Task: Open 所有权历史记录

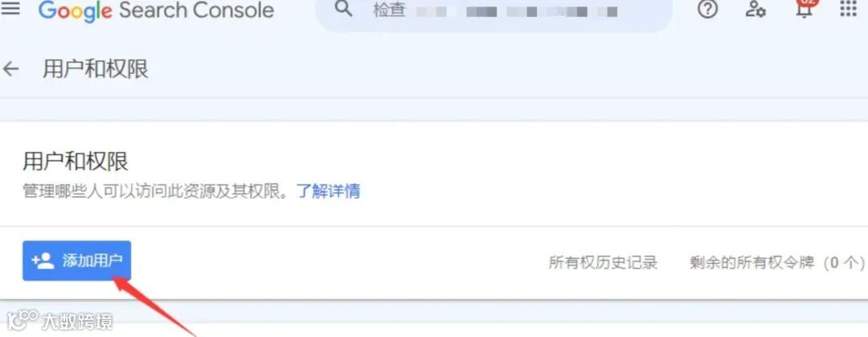Action: [603, 262]
